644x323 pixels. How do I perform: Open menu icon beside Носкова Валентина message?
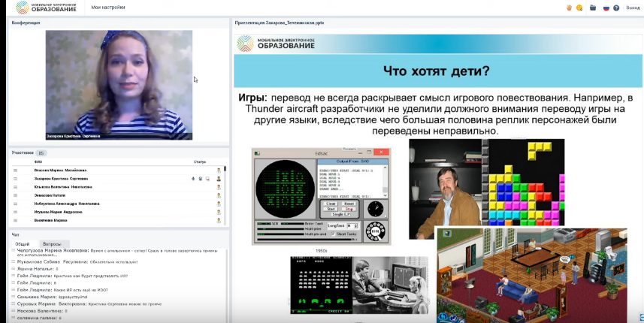click(14, 311)
